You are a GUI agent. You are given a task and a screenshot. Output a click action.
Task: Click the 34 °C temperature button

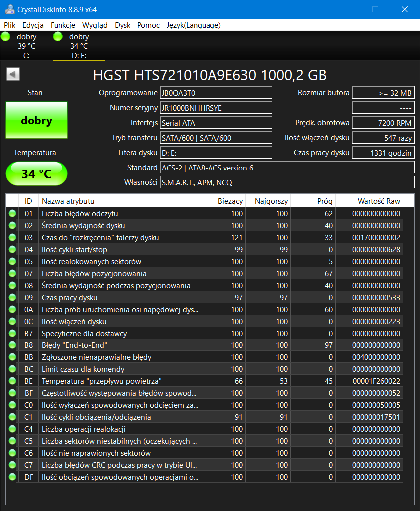click(36, 173)
